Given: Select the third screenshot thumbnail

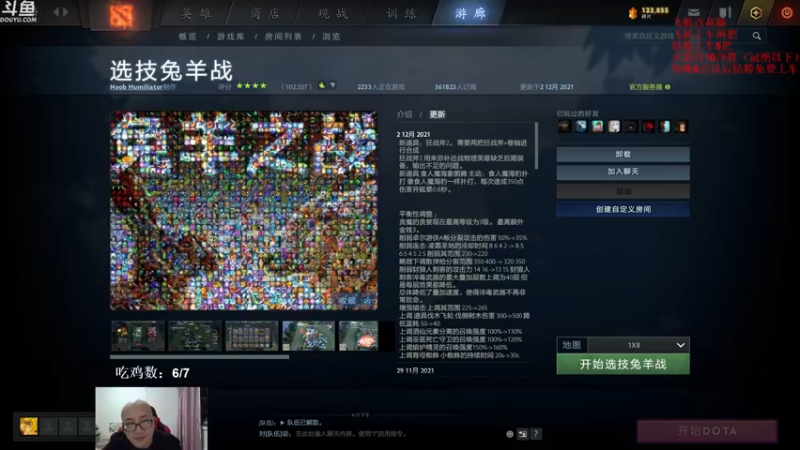Looking at the screenshot, I should click(252, 336).
